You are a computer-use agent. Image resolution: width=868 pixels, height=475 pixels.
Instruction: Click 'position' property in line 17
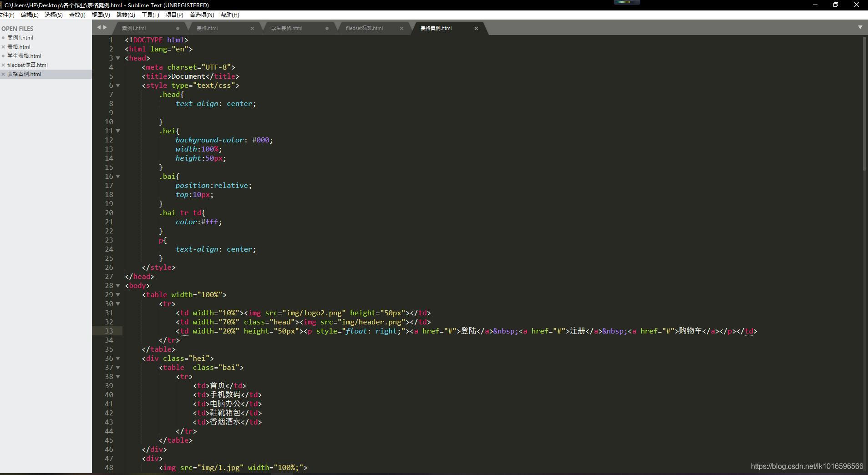tap(193, 186)
